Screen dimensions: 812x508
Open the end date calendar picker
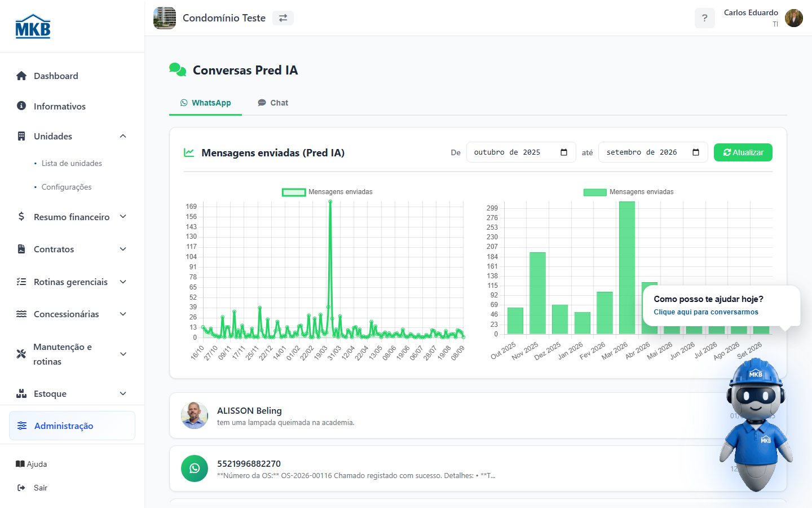click(x=696, y=152)
